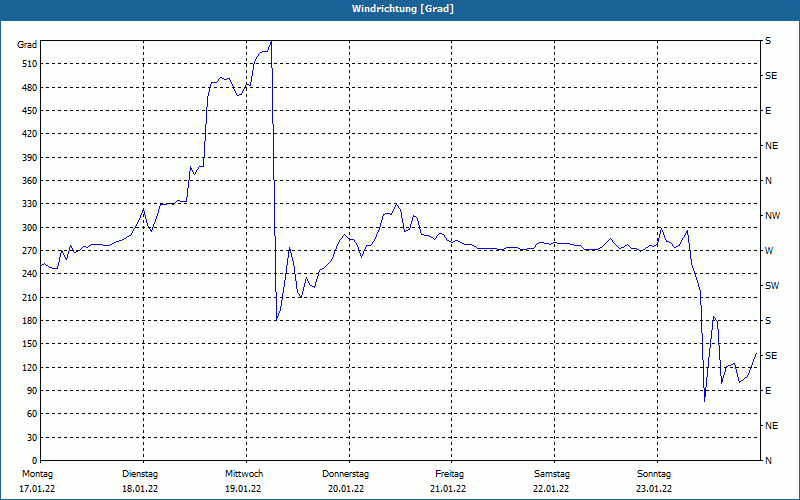Select the 'Samstag' day label
The height and width of the screenshot is (500, 800).
pyautogui.click(x=552, y=474)
